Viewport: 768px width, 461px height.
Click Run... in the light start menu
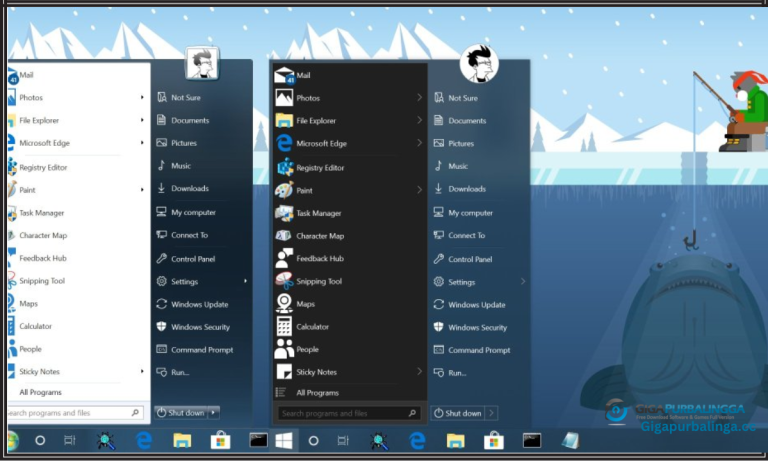pos(180,372)
